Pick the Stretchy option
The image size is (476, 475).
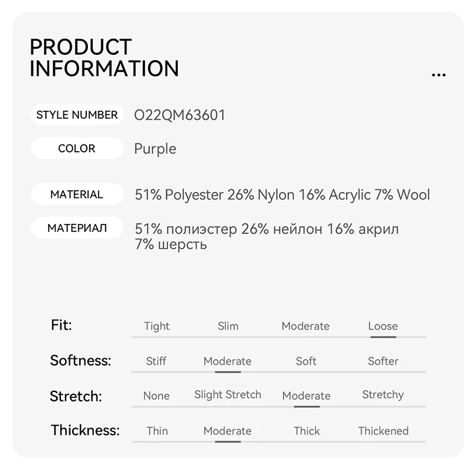(383, 395)
